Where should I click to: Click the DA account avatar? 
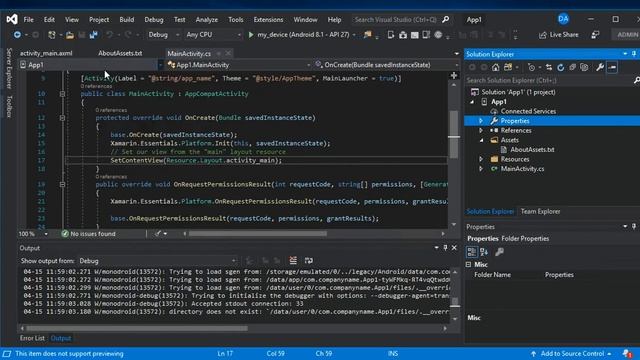tap(563, 19)
